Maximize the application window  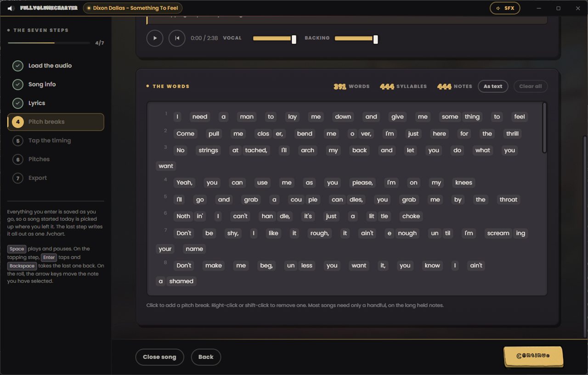tap(558, 8)
